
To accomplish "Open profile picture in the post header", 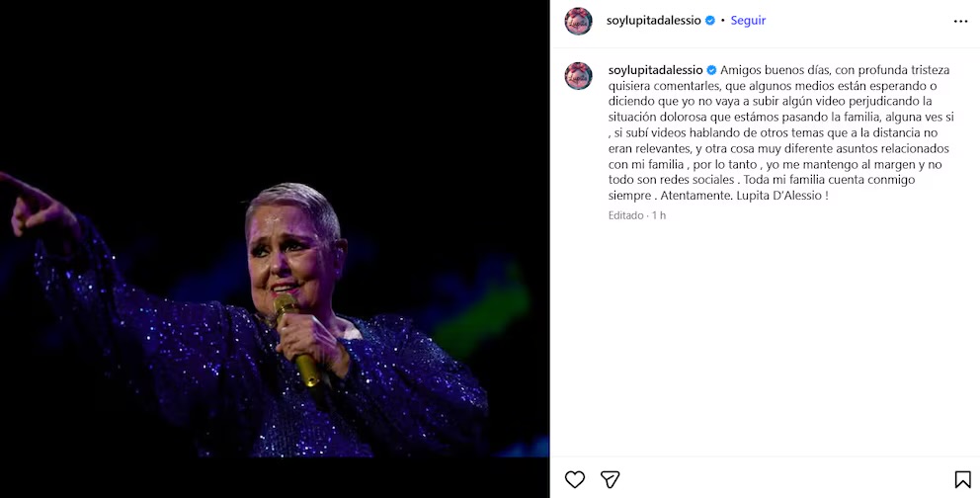I will 578,21.
